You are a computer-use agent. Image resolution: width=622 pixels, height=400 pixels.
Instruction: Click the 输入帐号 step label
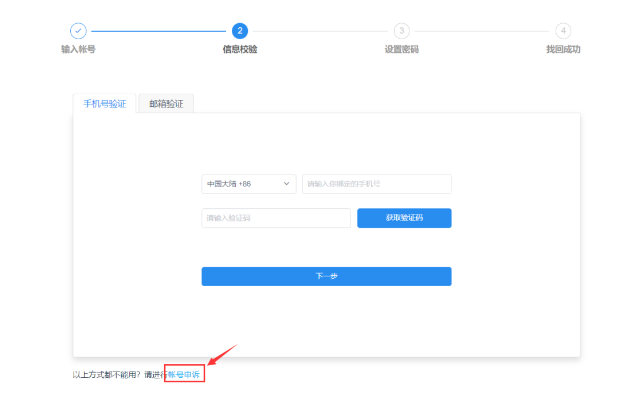pyautogui.click(x=78, y=49)
